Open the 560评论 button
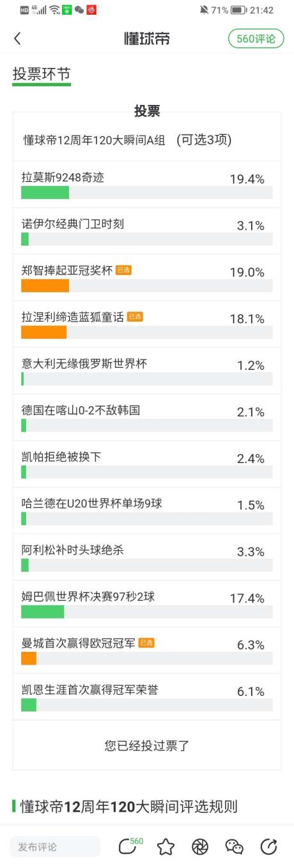 point(256,38)
